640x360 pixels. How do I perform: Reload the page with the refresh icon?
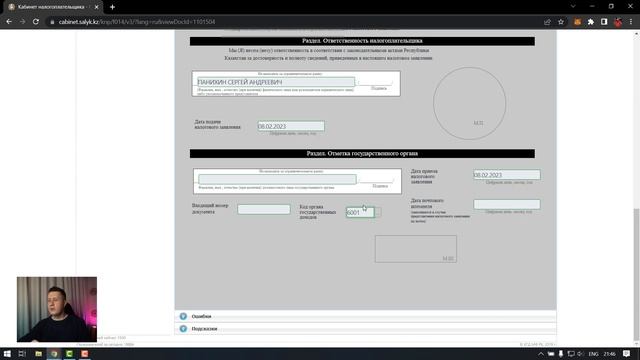click(36, 22)
